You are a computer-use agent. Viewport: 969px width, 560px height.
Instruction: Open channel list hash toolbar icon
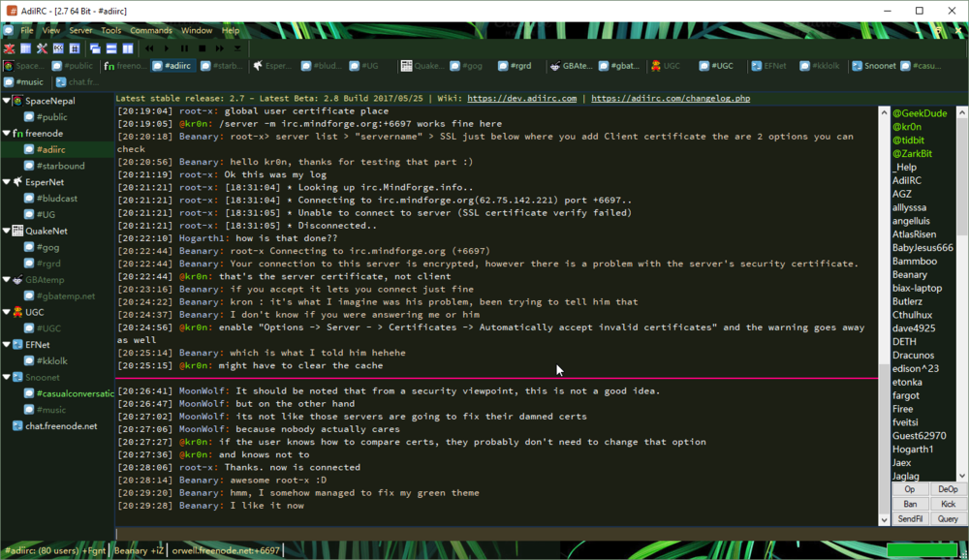75,48
